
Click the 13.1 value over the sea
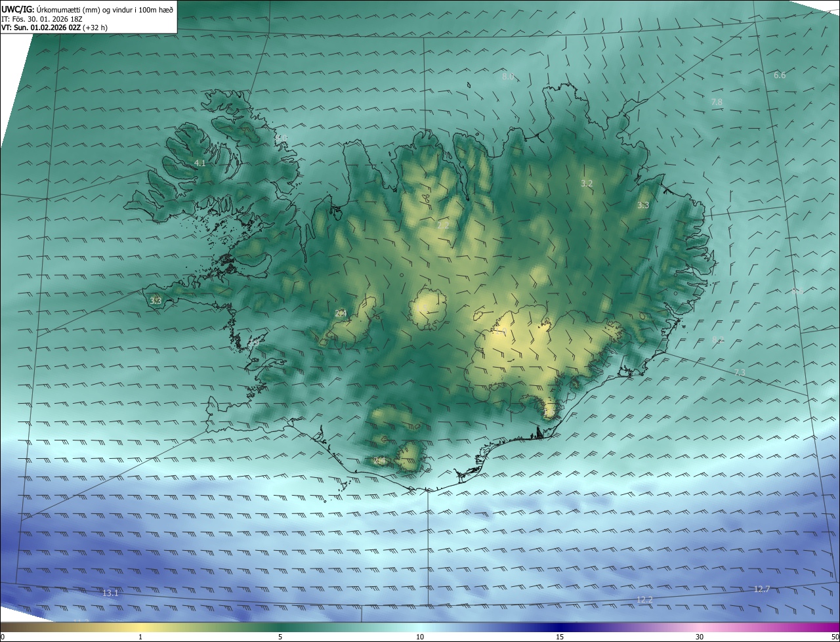[110, 593]
